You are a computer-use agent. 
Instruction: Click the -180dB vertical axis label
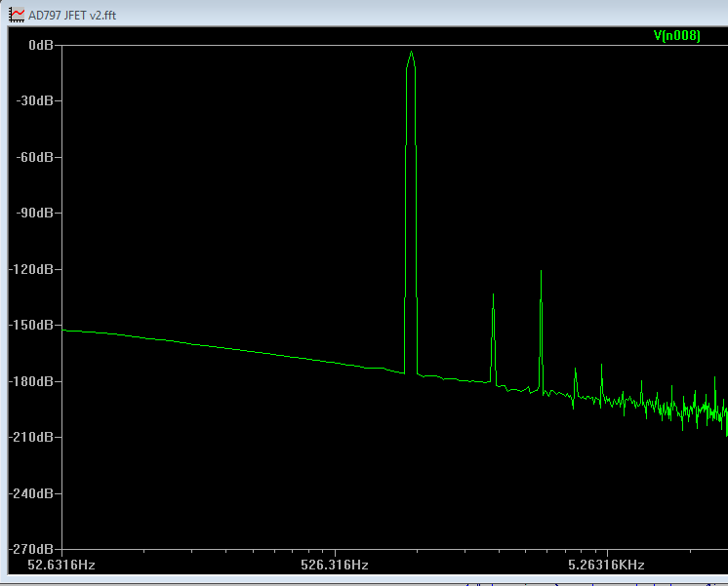31,381
